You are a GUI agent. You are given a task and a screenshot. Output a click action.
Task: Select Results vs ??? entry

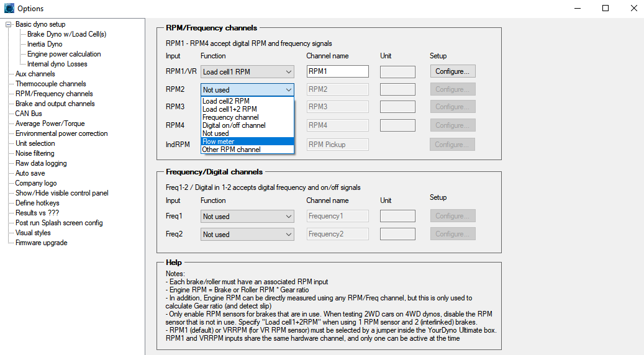37,213
